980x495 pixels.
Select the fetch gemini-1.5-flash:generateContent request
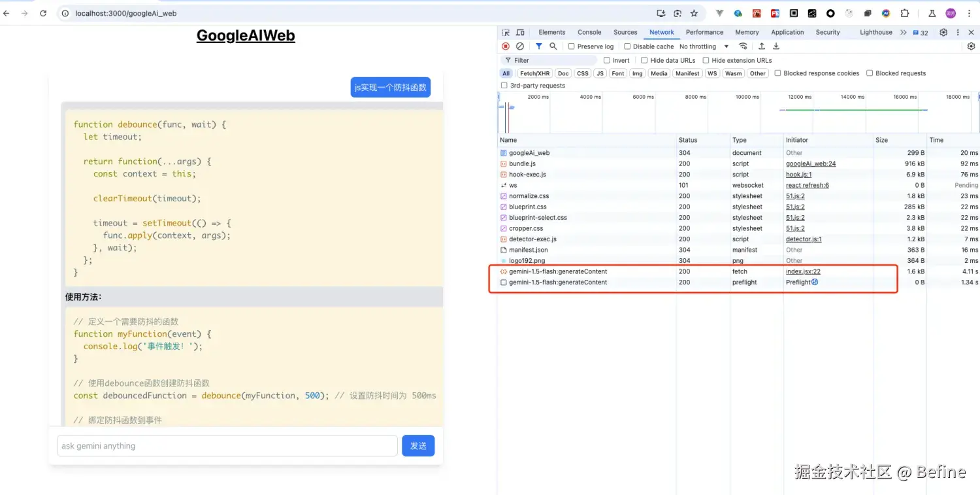click(738, 271)
